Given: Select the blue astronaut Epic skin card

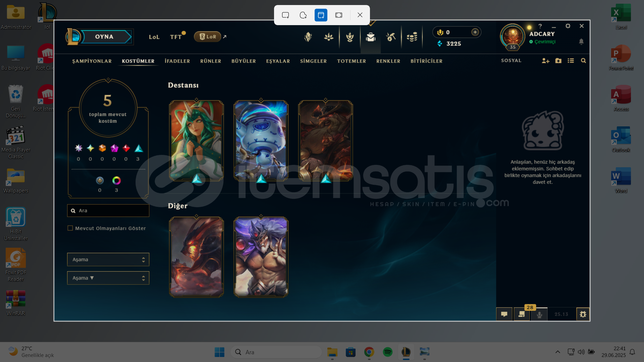Looking at the screenshot, I should click(261, 141).
